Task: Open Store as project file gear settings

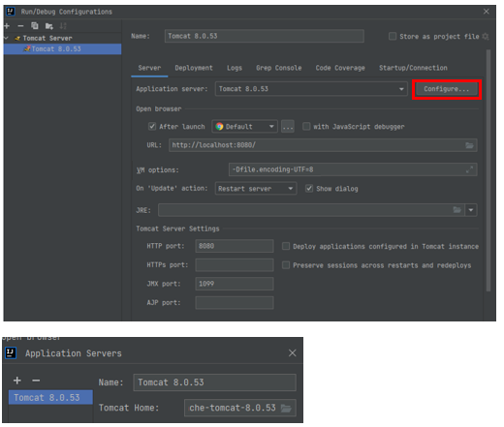Action: click(486, 37)
